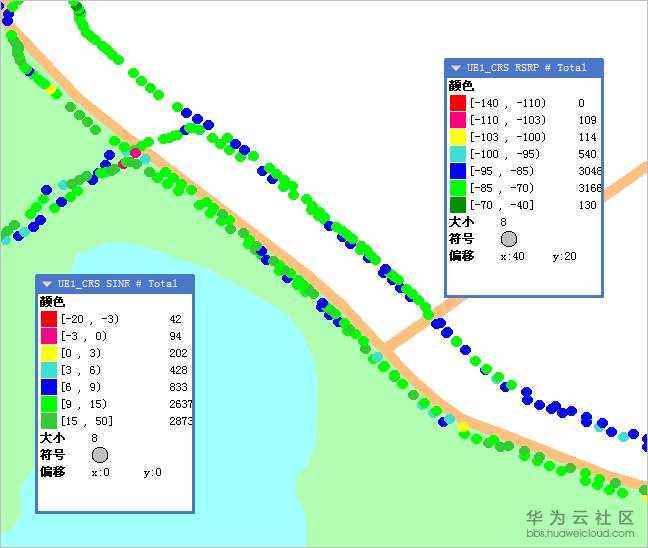This screenshot has width=648, height=548.
Task: Click the SINR count value '833'
Action: [x=178, y=387]
